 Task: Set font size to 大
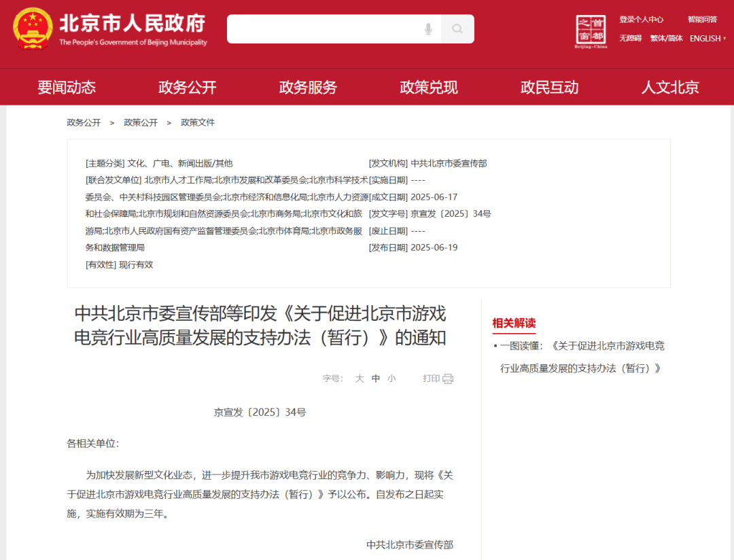[x=360, y=379]
